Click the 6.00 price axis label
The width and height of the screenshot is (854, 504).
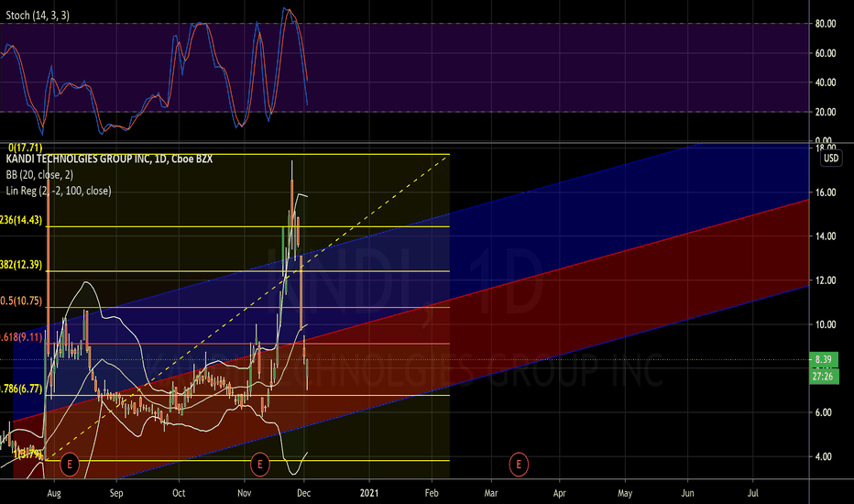pyautogui.click(x=825, y=412)
